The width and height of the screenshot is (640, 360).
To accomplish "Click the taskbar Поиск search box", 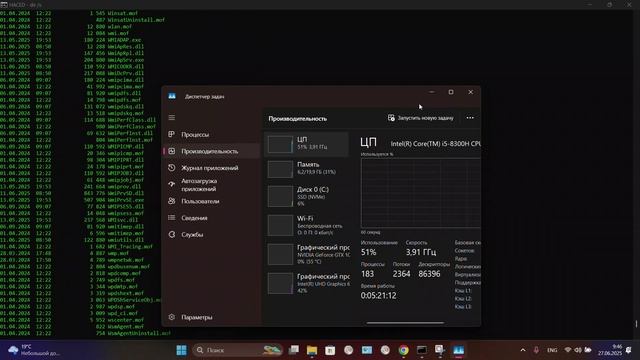I will (x=237, y=350).
